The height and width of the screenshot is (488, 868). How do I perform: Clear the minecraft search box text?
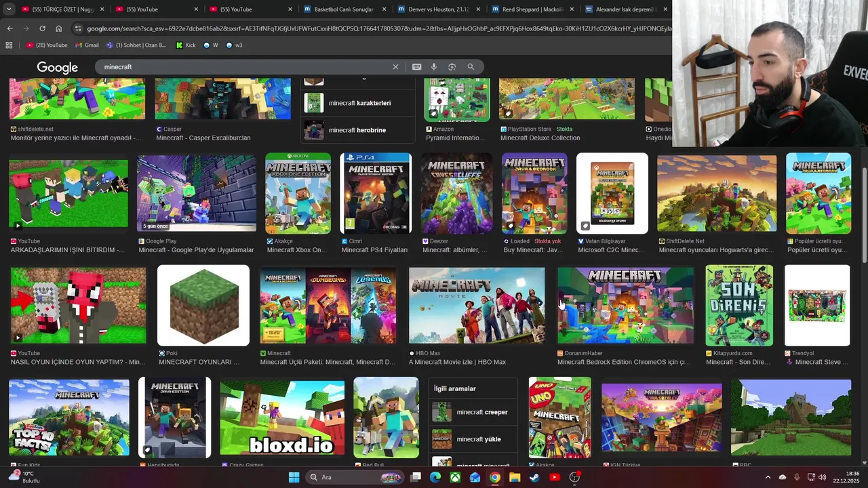(x=395, y=67)
